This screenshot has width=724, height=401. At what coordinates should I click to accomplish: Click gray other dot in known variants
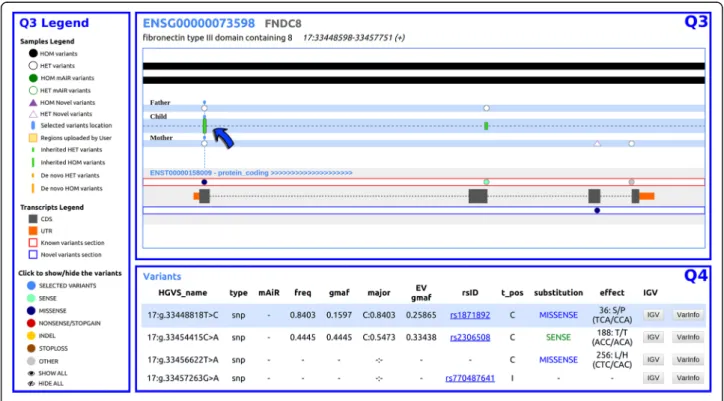pyautogui.click(x=632, y=182)
